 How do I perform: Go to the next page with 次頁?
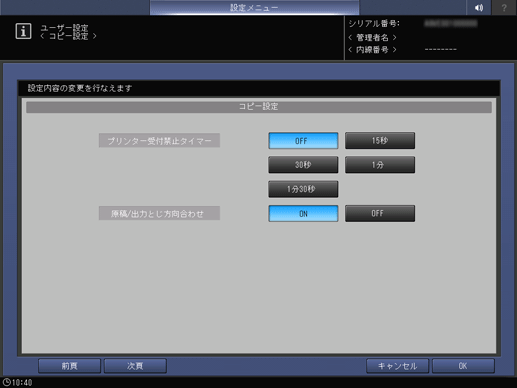pos(135,366)
